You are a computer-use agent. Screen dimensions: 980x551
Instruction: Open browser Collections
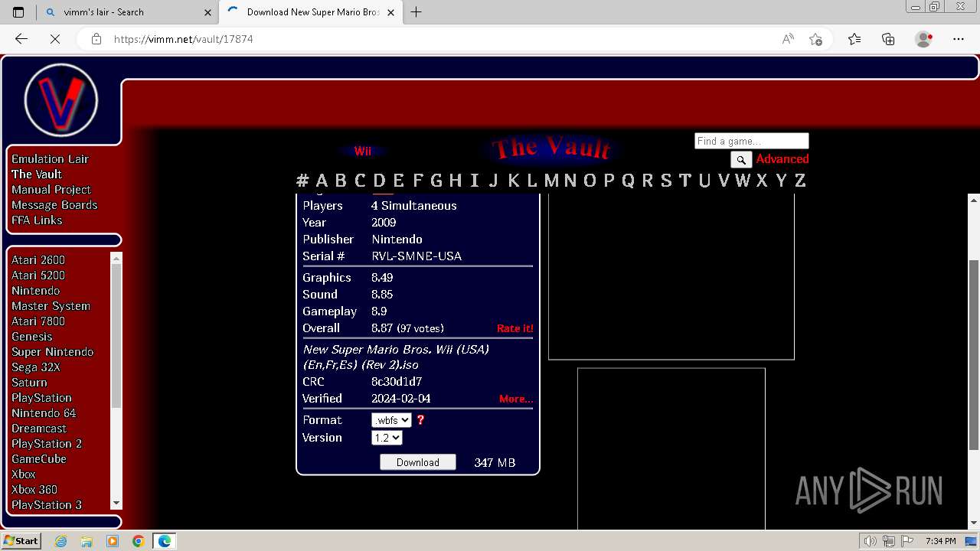click(888, 39)
